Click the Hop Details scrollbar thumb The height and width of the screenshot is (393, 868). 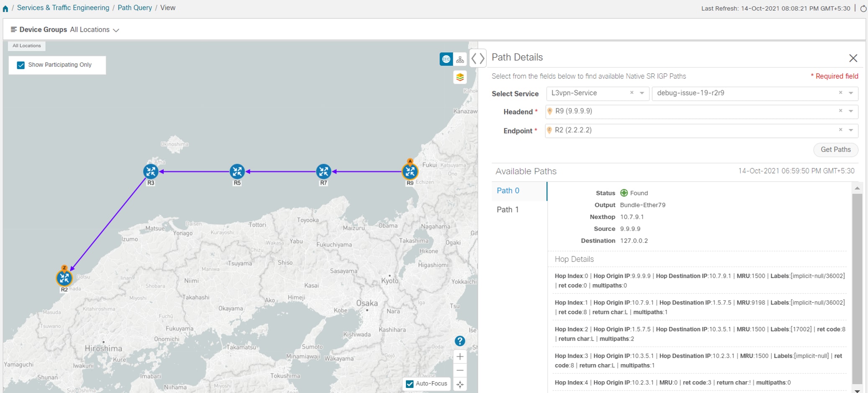pos(857,288)
